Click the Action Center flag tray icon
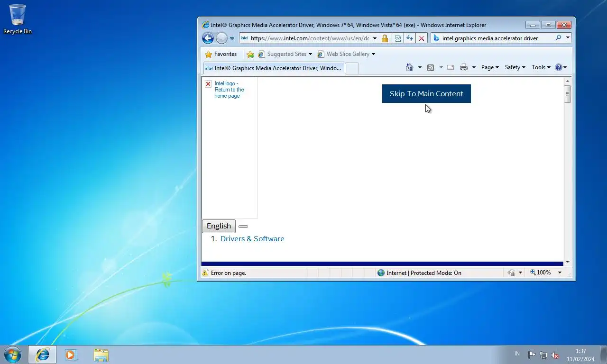 [532, 355]
